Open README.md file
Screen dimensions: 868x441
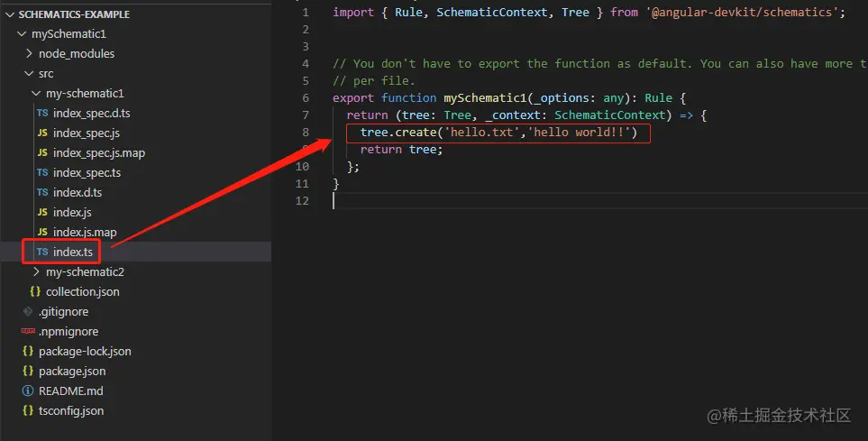(71, 391)
